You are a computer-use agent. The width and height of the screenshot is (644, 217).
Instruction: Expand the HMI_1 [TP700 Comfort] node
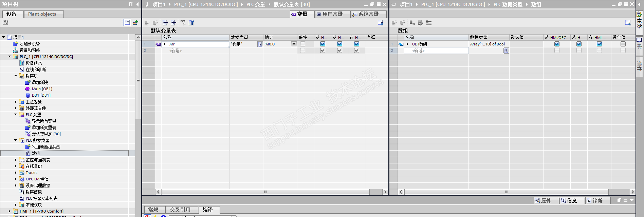click(x=10, y=211)
